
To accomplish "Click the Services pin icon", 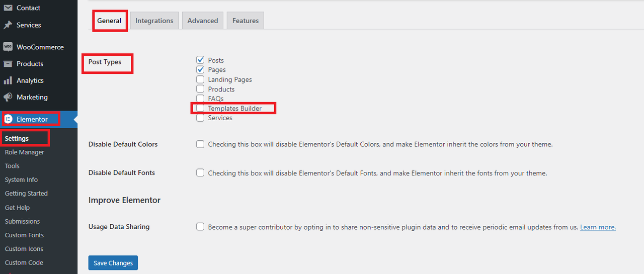I will [8, 25].
